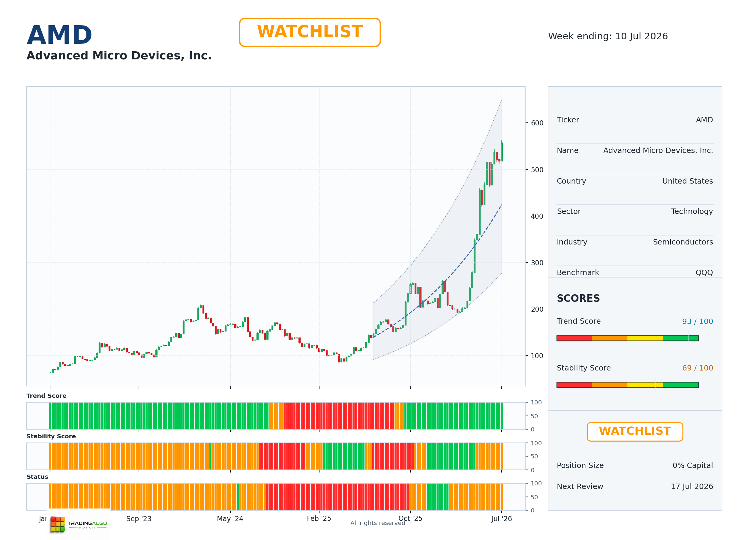Viewport: 756px width, 540px height.
Task: Click the 'United States' country value
Action: 688,181
